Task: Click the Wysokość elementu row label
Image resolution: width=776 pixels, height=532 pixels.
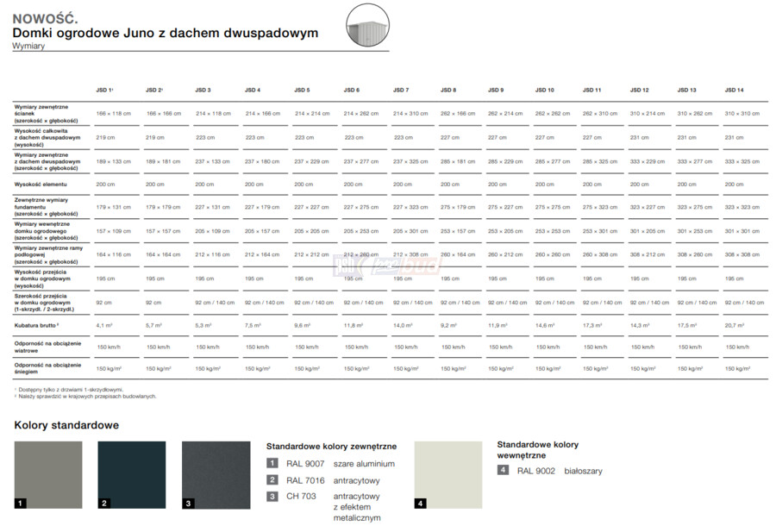Action: [40, 185]
